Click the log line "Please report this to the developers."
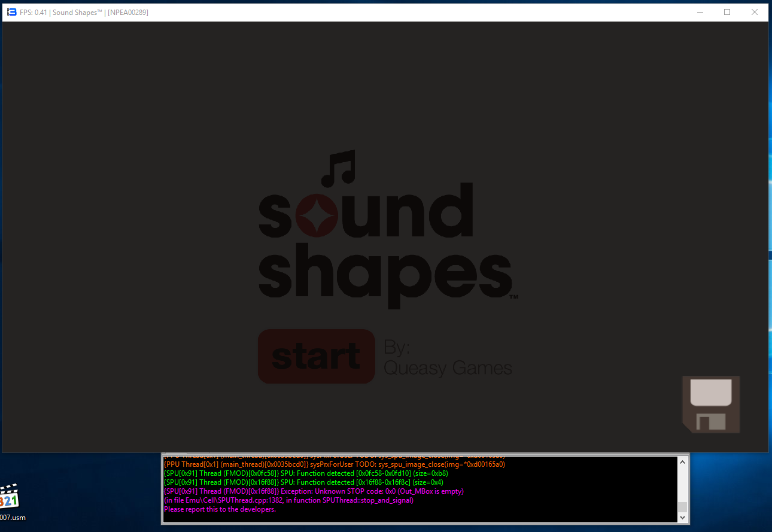 click(220, 509)
